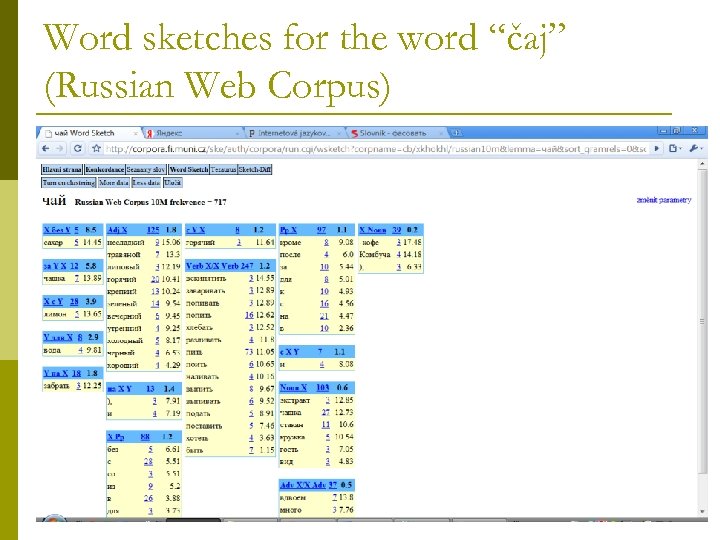The width and height of the screenshot is (720, 540).
Task: Click frequency 21 for на in Pp X
Action: pos(324,316)
